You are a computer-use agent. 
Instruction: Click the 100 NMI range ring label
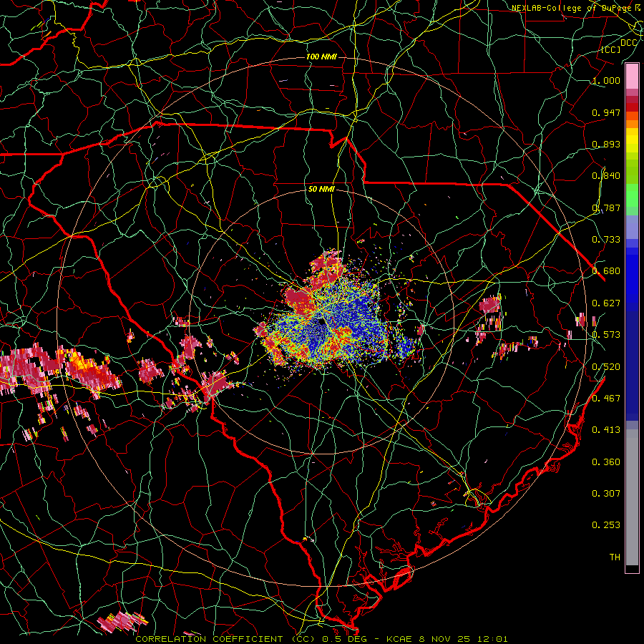coord(321,57)
